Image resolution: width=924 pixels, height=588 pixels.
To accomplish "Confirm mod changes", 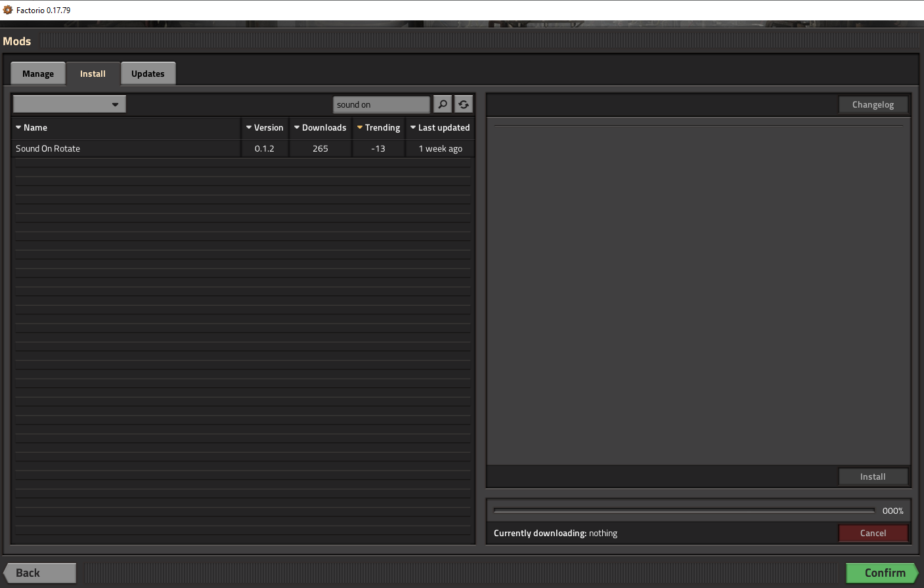I will tap(882, 573).
